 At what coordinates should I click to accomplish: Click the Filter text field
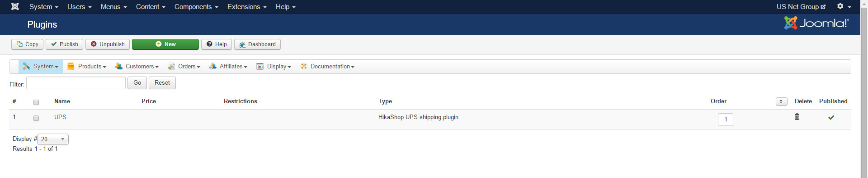pyautogui.click(x=76, y=83)
